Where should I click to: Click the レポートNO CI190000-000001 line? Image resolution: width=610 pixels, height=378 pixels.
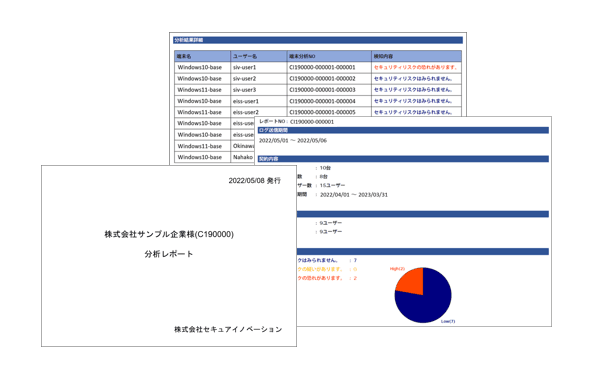click(x=296, y=122)
